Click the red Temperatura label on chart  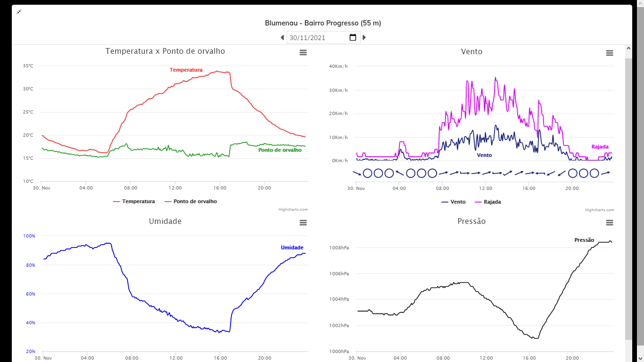[x=186, y=70]
